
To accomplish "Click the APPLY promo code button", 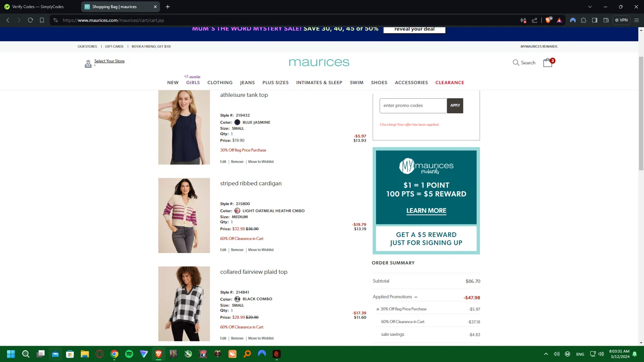I will coord(455,106).
